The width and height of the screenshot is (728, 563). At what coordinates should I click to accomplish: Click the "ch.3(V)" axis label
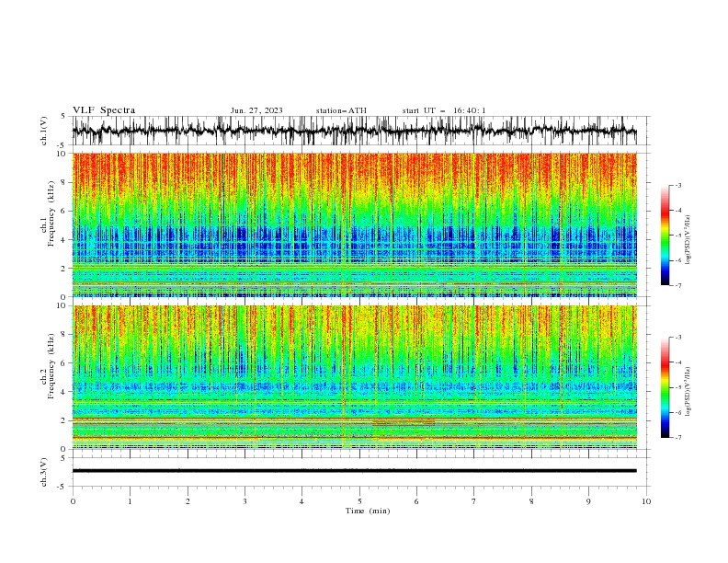tap(44, 472)
